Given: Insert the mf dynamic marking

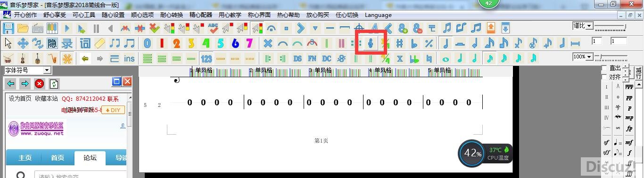Looking at the screenshot, I should [629, 142].
